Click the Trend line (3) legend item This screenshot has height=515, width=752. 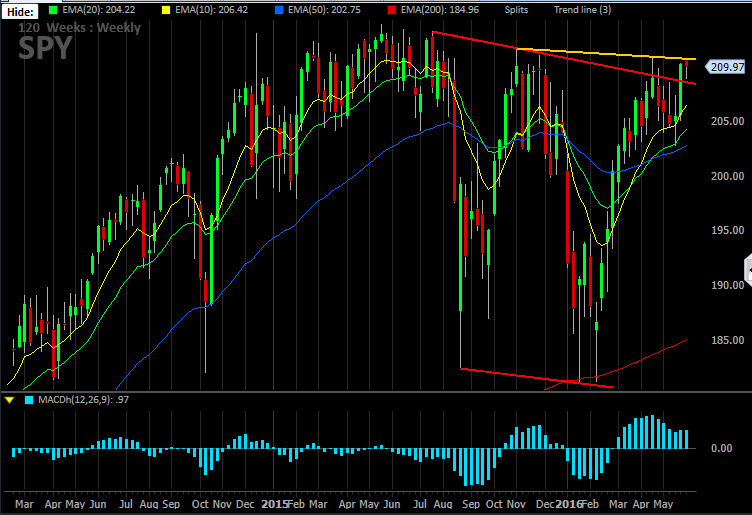[x=583, y=10]
